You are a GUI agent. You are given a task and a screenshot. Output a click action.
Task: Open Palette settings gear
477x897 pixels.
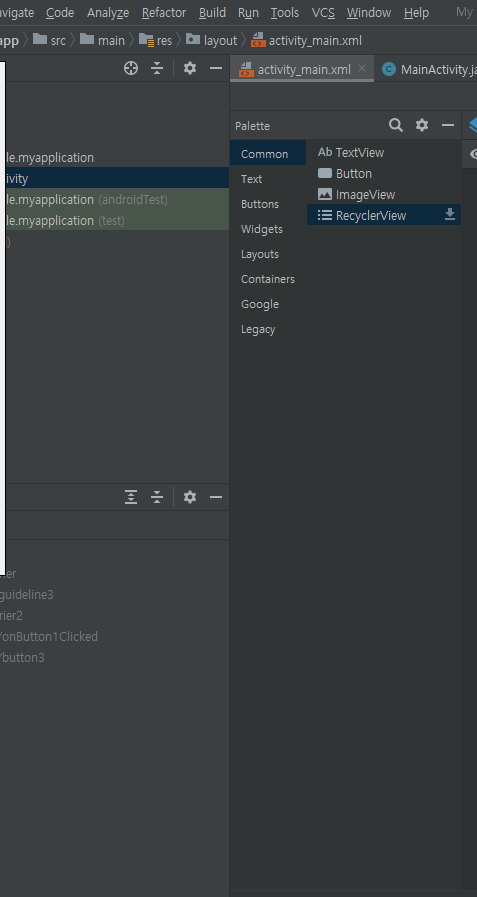point(422,125)
